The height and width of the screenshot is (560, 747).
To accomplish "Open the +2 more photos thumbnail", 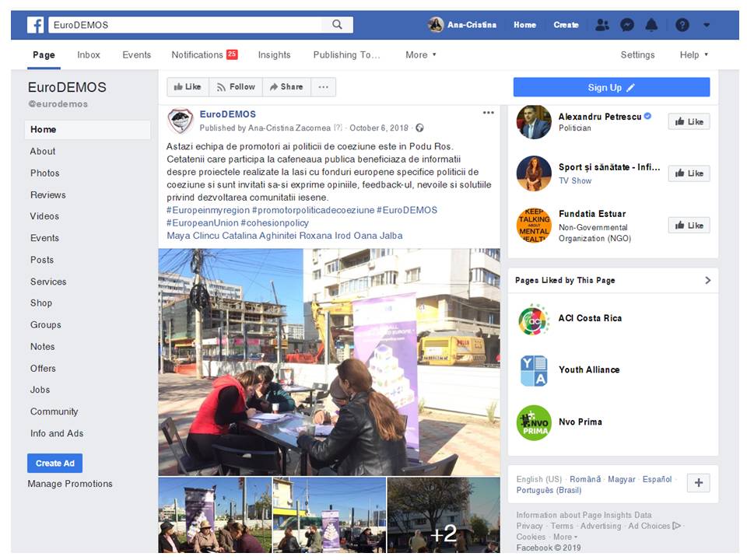I will (x=444, y=515).
